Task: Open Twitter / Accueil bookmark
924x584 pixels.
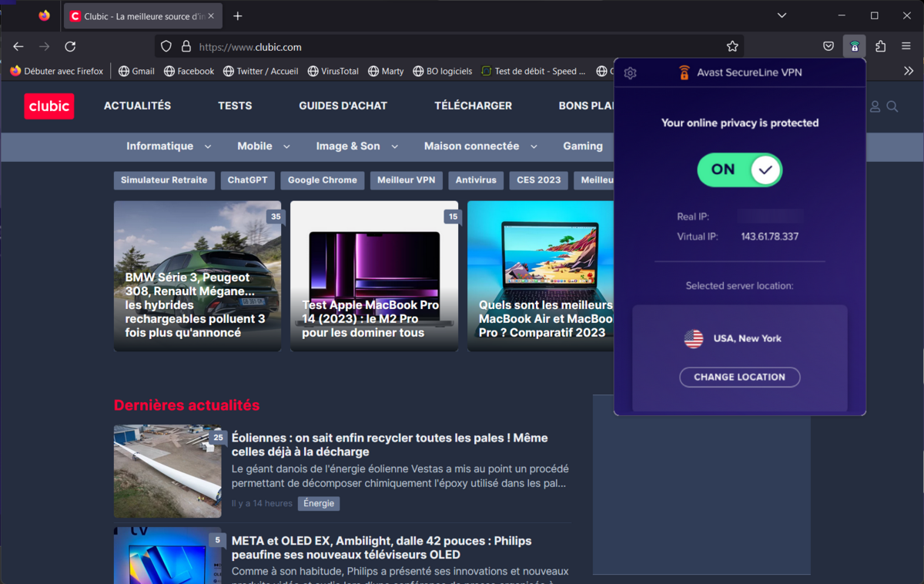Action: (x=260, y=71)
